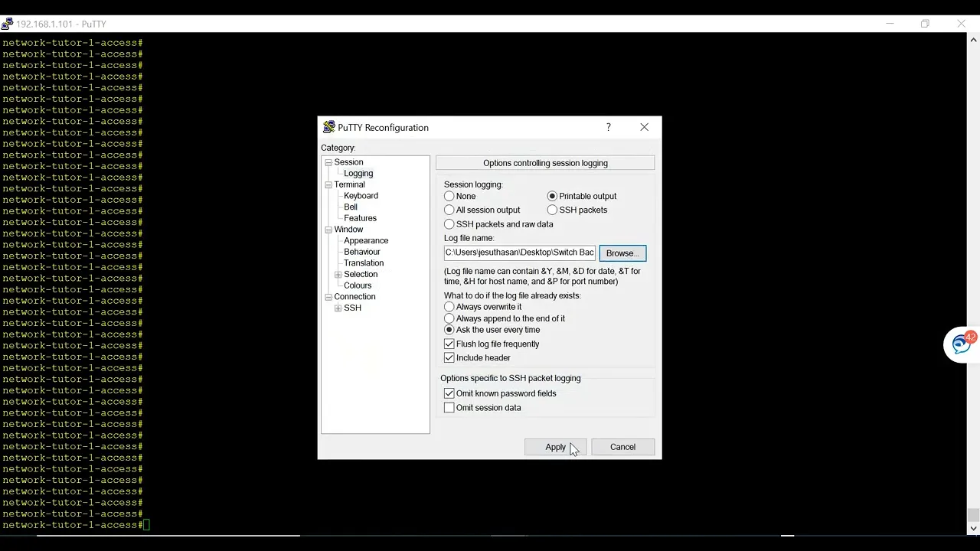Expand the SSH tree node
This screenshot has height=551, width=980.
pyautogui.click(x=338, y=308)
